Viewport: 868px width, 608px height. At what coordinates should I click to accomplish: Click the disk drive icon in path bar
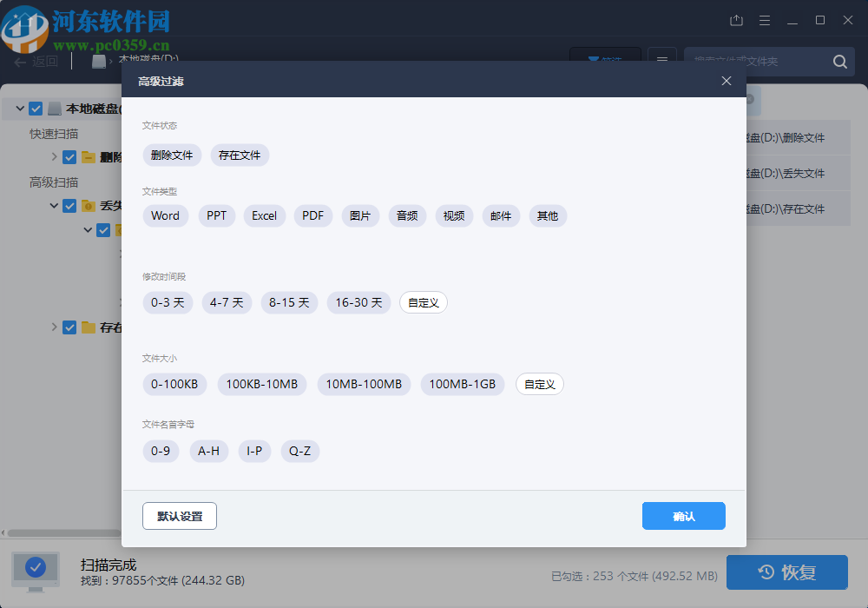[99, 62]
